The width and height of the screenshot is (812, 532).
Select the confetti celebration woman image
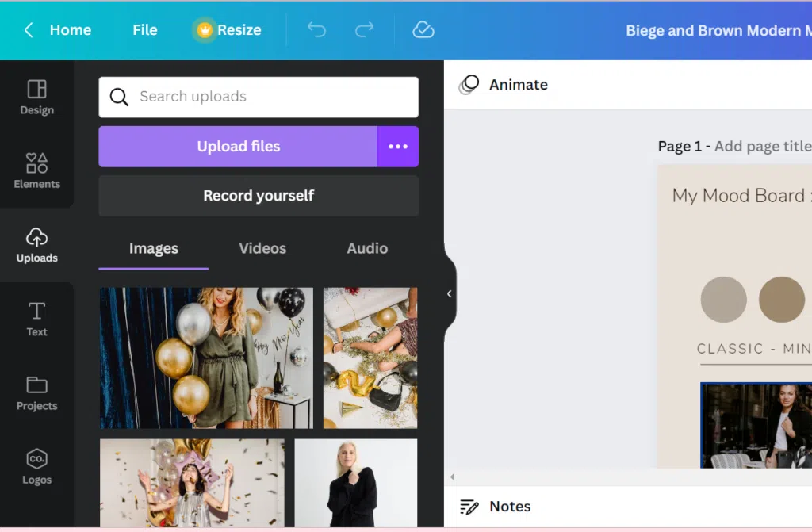pyautogui.click(x=192, y=483)
